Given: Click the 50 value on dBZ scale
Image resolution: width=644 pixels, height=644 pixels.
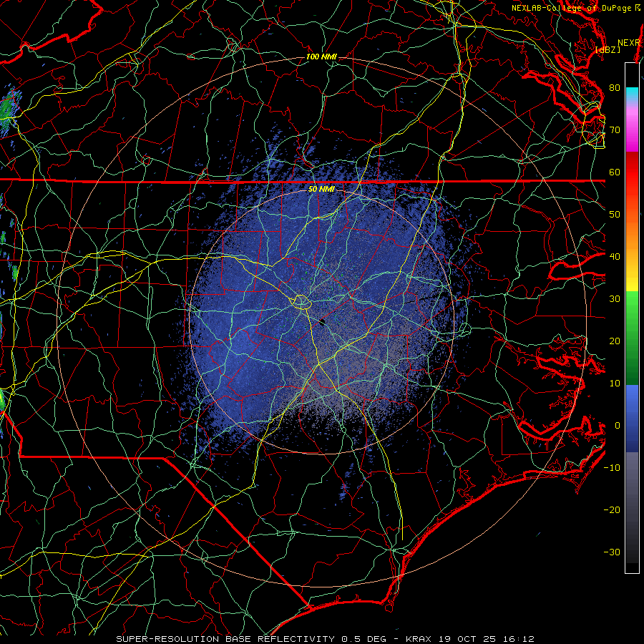Looking at the screenshot, I should (615, 215).
